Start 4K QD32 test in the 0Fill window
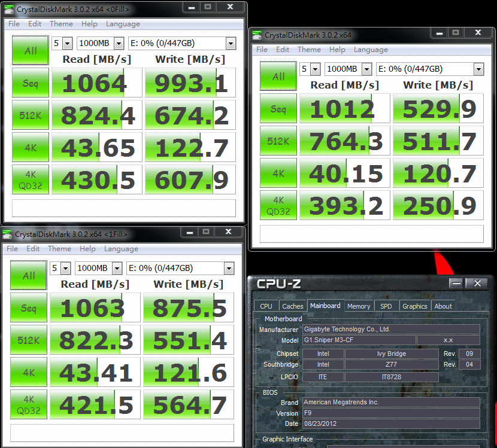Viewport: 497px width, 448px height. tap(31, 179)
